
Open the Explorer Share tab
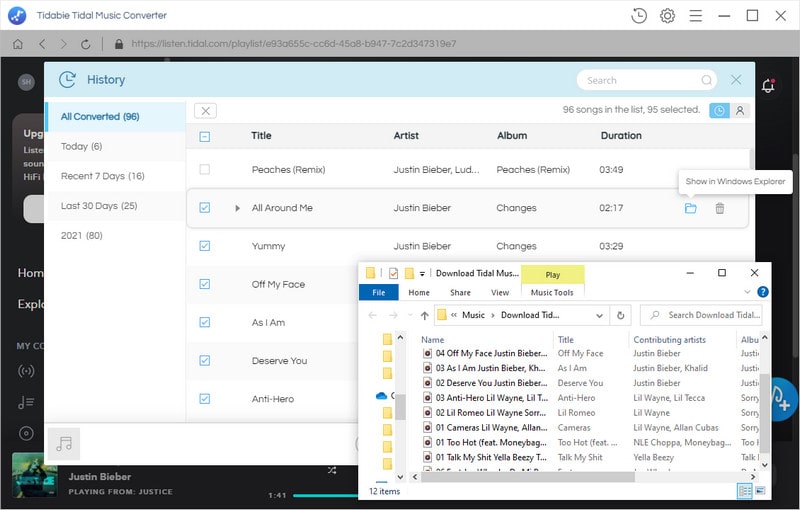coord(460,292)
